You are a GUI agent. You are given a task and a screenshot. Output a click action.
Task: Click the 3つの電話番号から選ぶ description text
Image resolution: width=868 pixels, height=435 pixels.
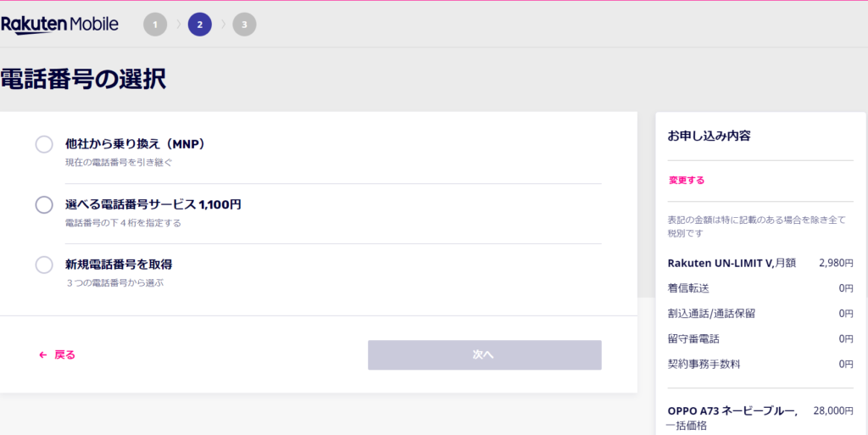tap(114, 283)
